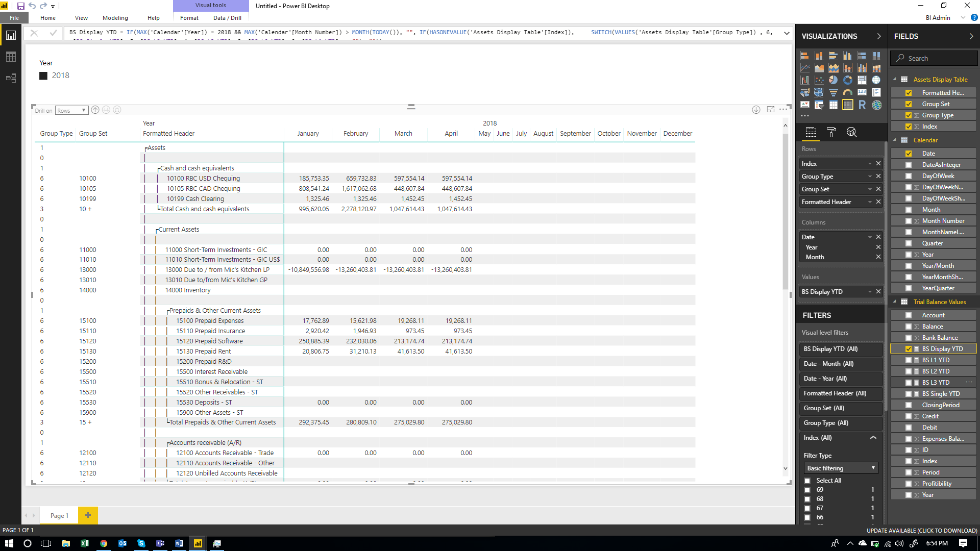Open the Model relationships view
Viewport: 980px width, 551px height.
11,78
